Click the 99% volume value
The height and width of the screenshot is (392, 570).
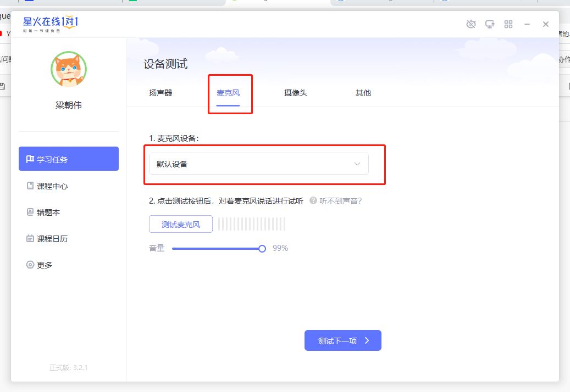(280, 248)
